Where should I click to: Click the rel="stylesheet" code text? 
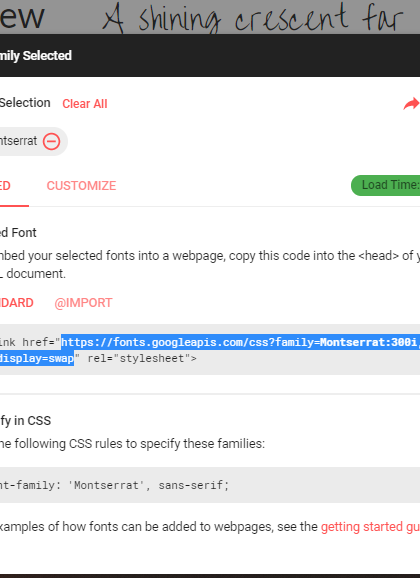[142, 358]
